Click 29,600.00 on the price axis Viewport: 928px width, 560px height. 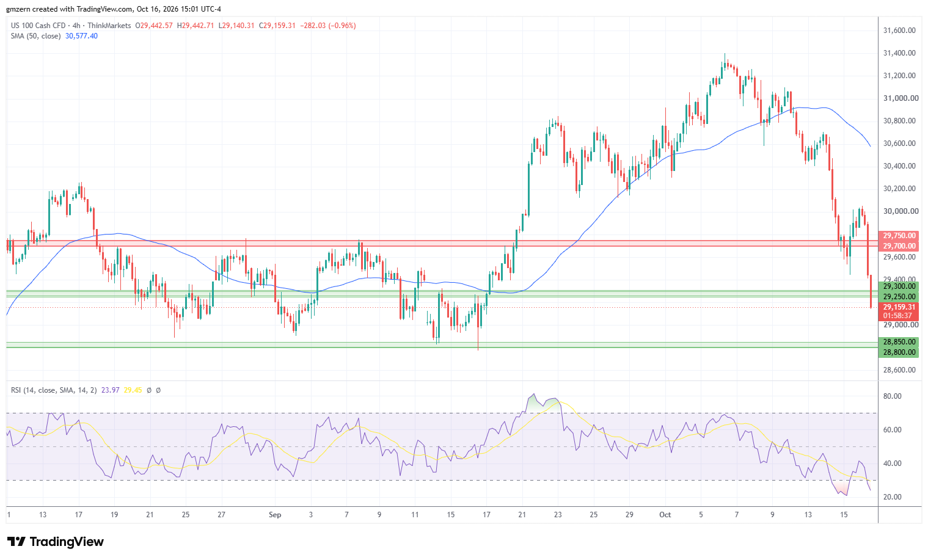(x=899, y=257)
